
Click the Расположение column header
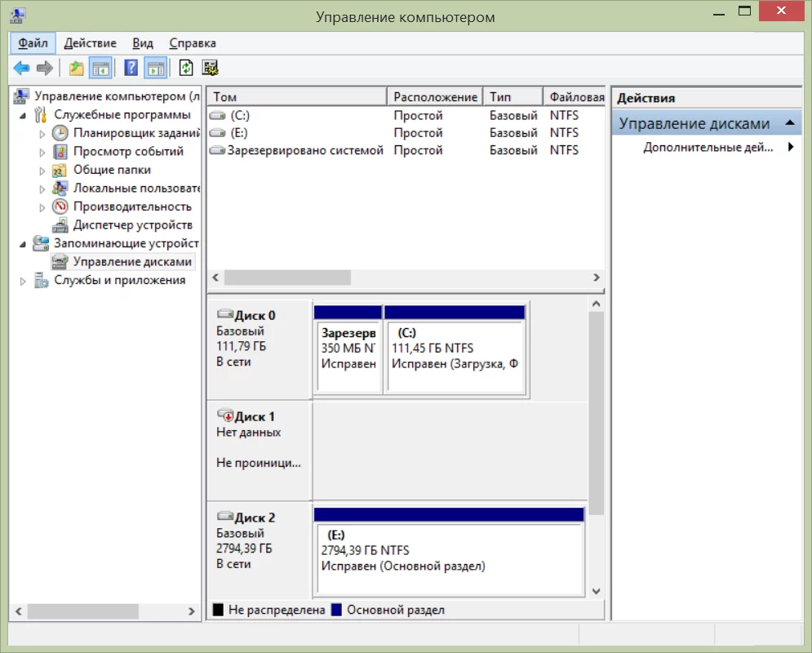(x=434, y=97)
